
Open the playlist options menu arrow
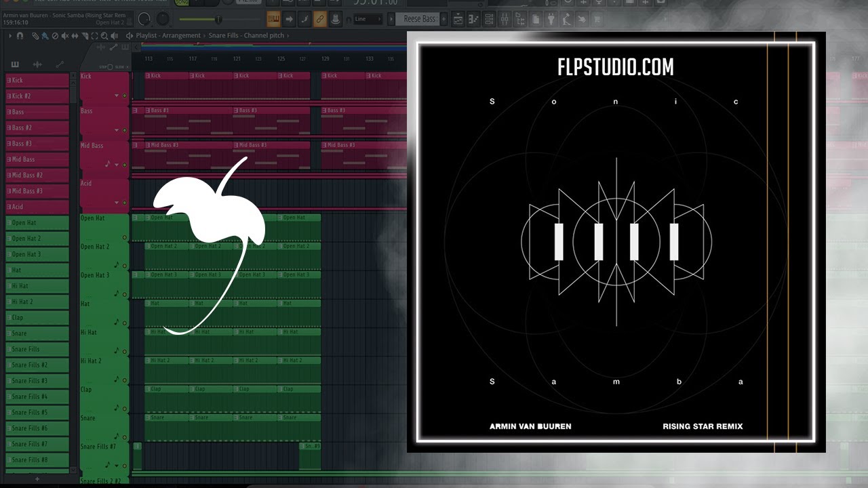[x=10, y=35]
